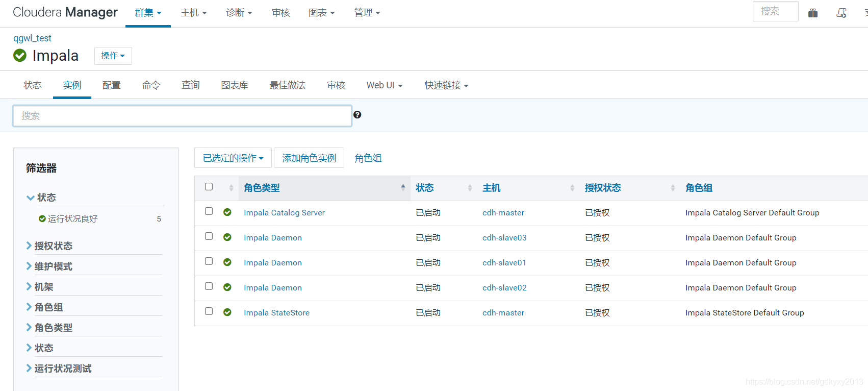Open the 主机 dropdown menu
This screenshot has height=391, width=868.
(x=194, y=13)
